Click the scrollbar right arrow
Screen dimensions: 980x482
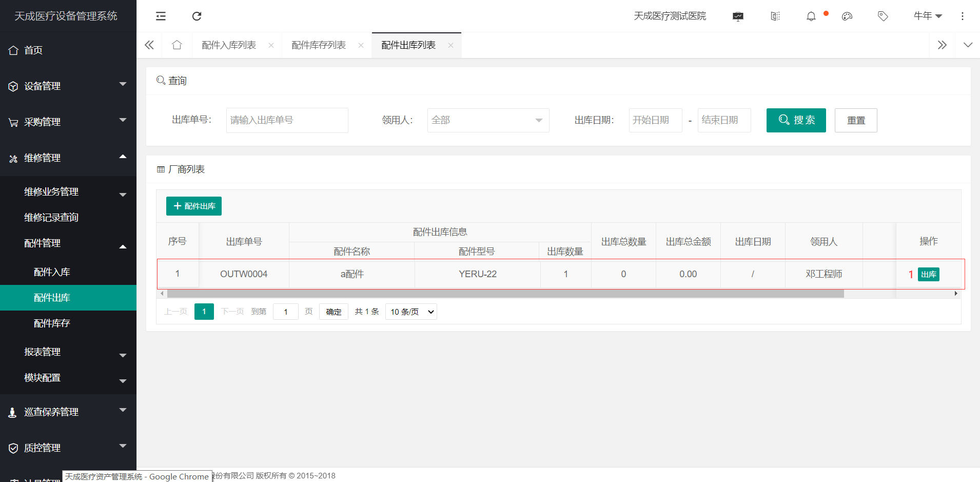956,294
